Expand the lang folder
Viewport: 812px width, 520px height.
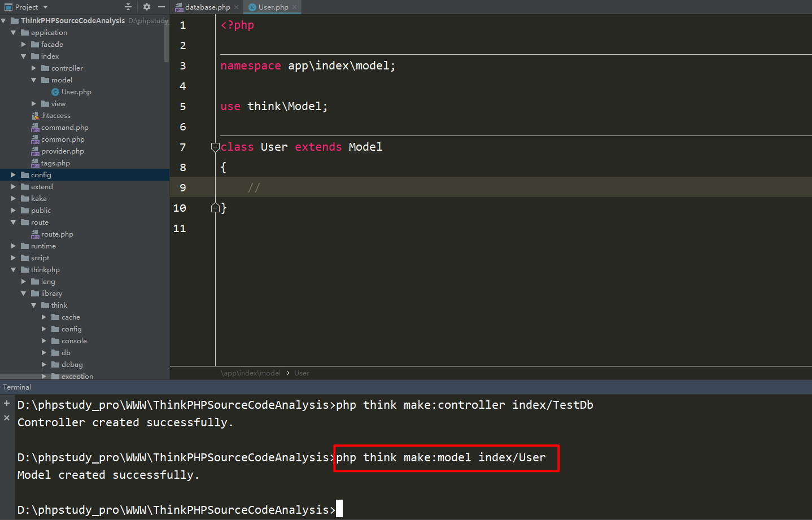[x=24, y=282]
